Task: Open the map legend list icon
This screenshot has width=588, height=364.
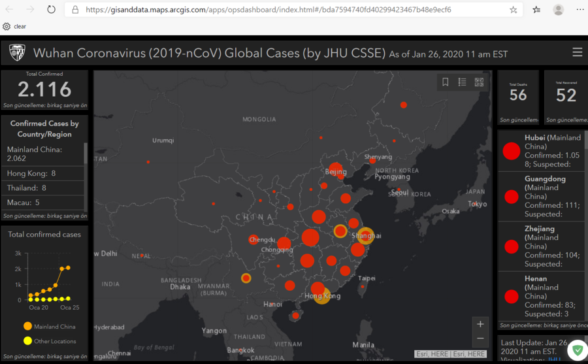Action: coord(463,82)
